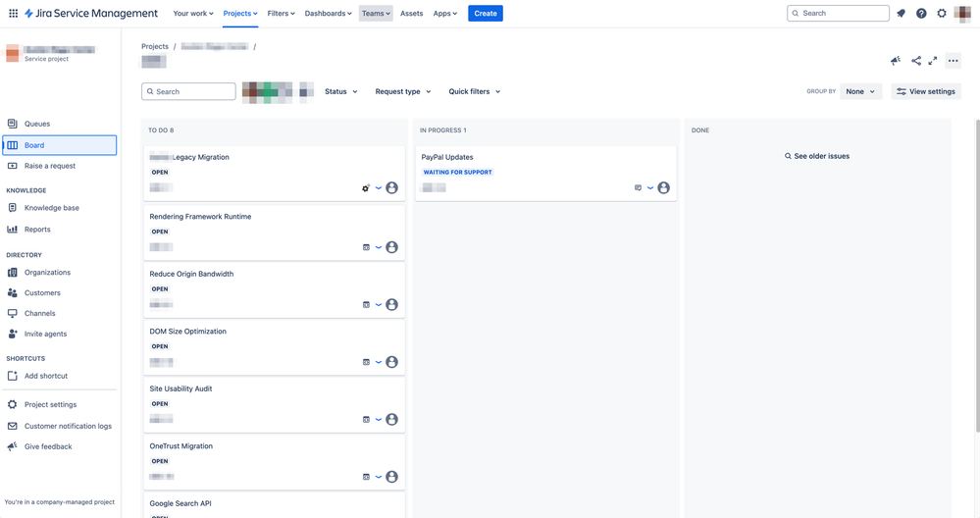The height and width of the screenshot is (518, 980).
Task: Open the app switcher grid icon
Action: pyautogui.click(x=13, y=13)
